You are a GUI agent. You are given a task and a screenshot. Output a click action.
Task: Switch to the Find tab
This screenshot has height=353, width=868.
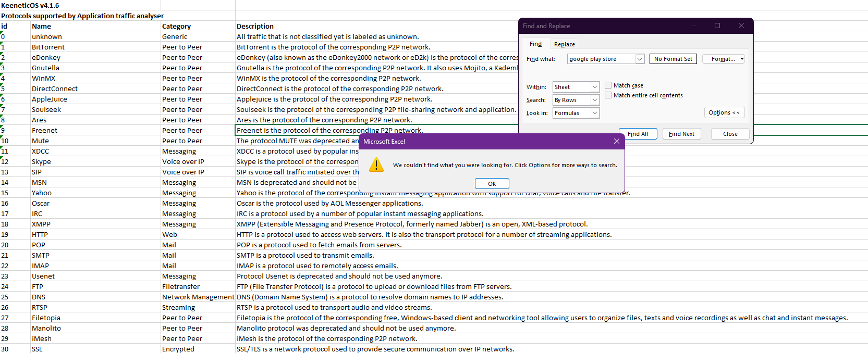pos(535,44)
